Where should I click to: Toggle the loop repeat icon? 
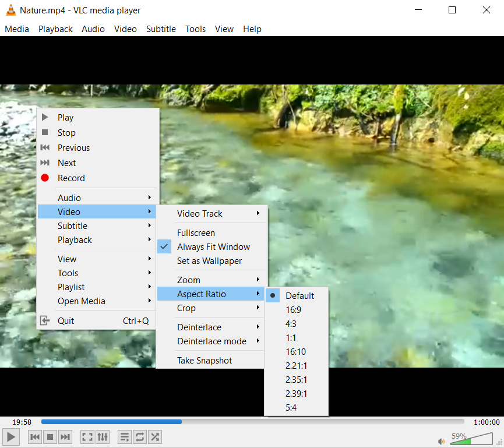point(140,436)
